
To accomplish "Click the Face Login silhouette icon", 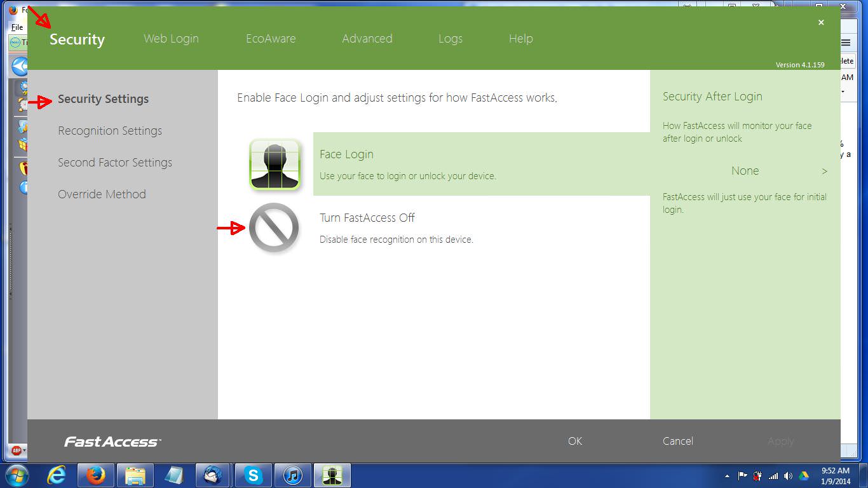I will 275,164.
